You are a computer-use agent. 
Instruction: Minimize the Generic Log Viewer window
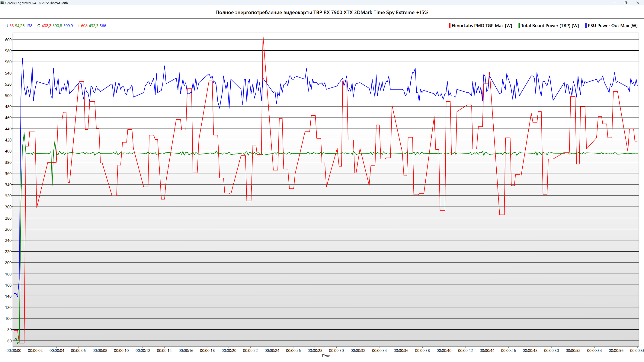[x=614, y=3]
